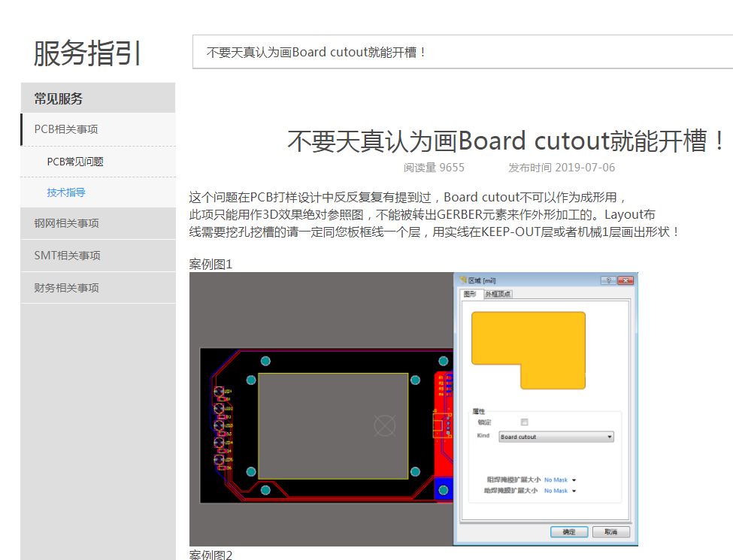Click the help question mark button in dialog

click(607, 280)
